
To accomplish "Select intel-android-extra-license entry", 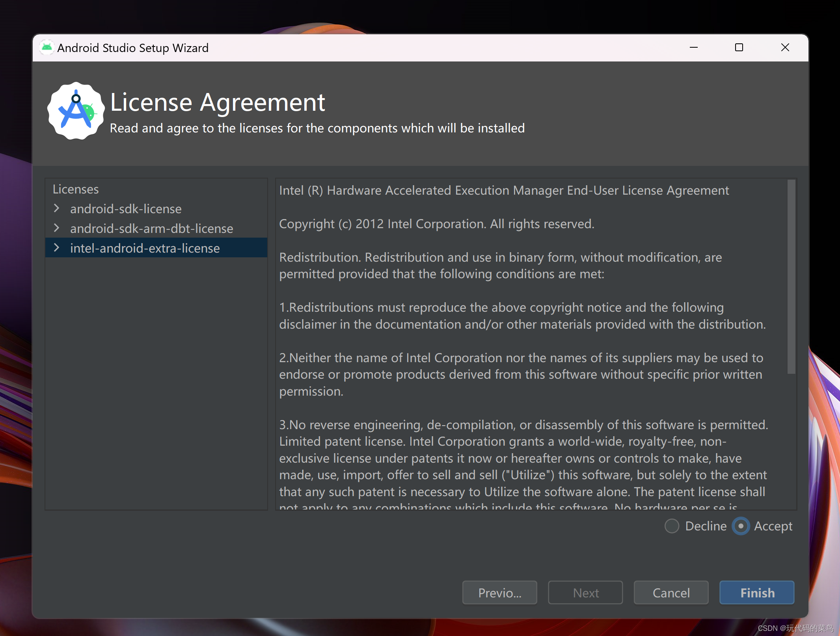I will [145, 248].
